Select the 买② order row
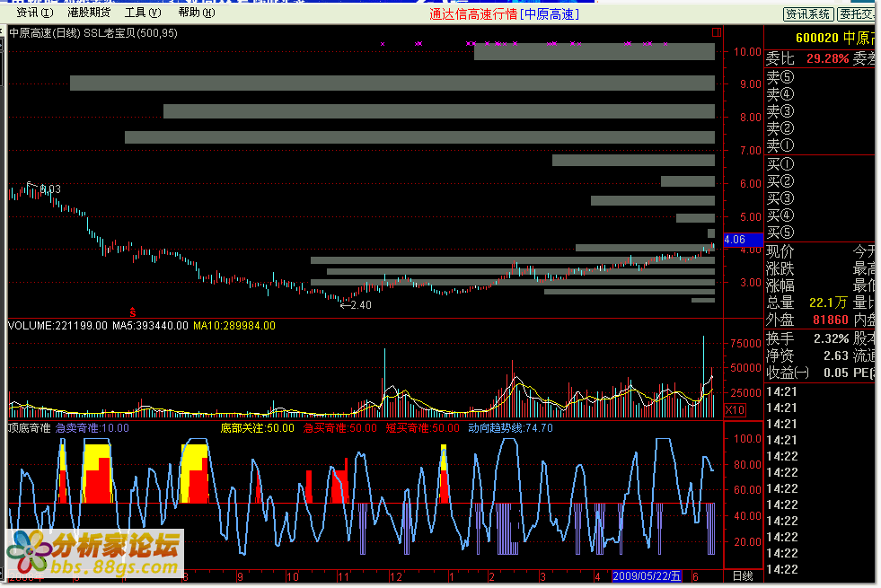Image resolution: width=881 pixels, height=588 pixels. point(821,181)
